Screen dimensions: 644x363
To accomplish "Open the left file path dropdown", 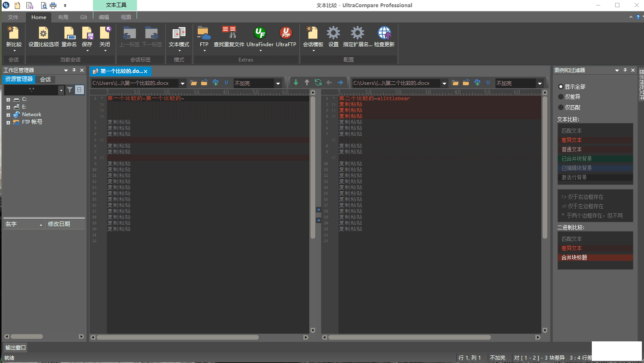I will (x=182, y=83).
